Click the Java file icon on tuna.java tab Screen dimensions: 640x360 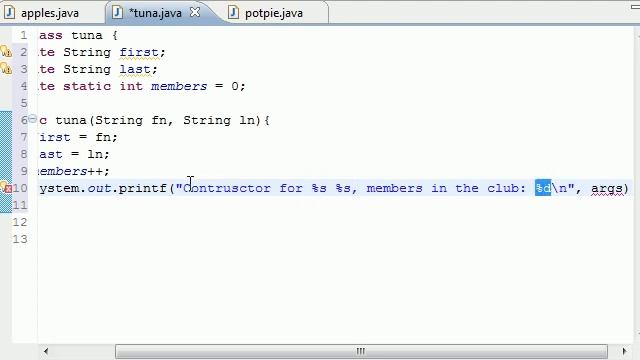pyautogui.click(x=117, y=12)
